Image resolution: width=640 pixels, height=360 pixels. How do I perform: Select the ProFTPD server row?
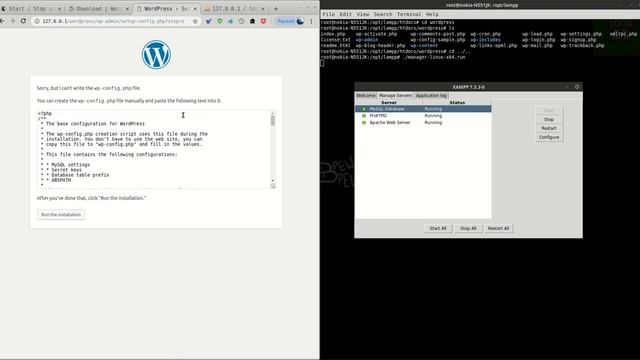423,116
